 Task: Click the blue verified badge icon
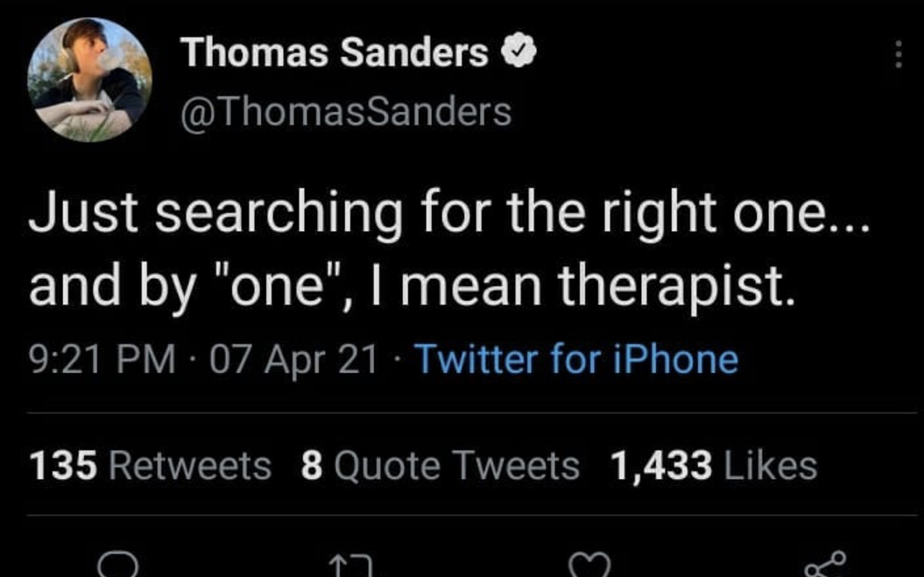[518, 52]
